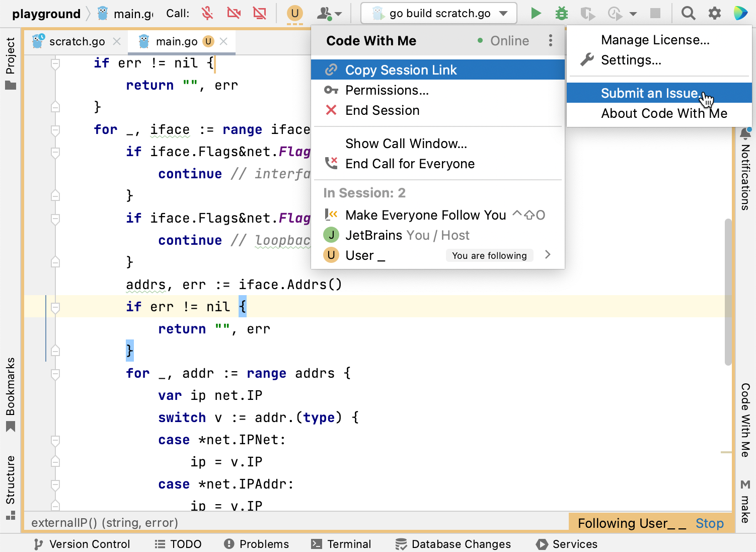Expand the User _ participant submenu arrow
Screen dimensions: 756x552
point(548,255)
